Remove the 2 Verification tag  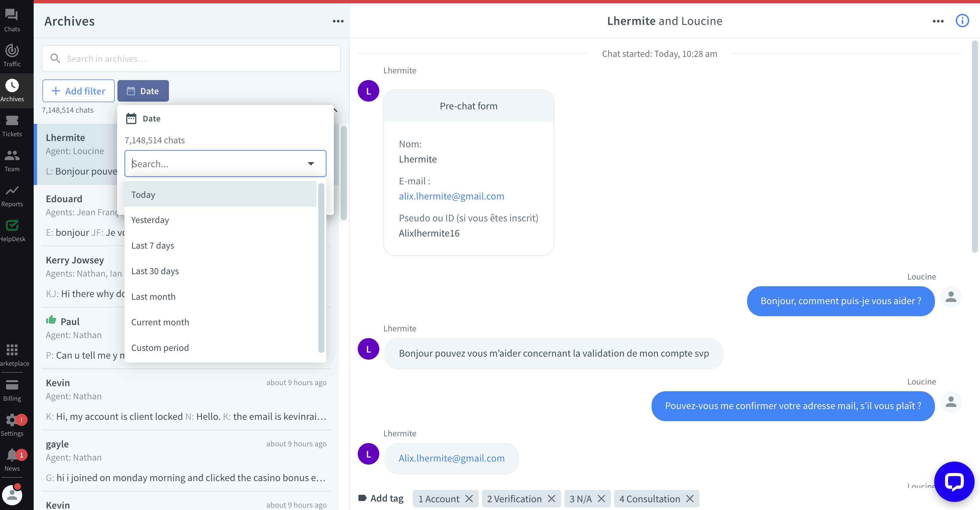click(x=551, y=498)
